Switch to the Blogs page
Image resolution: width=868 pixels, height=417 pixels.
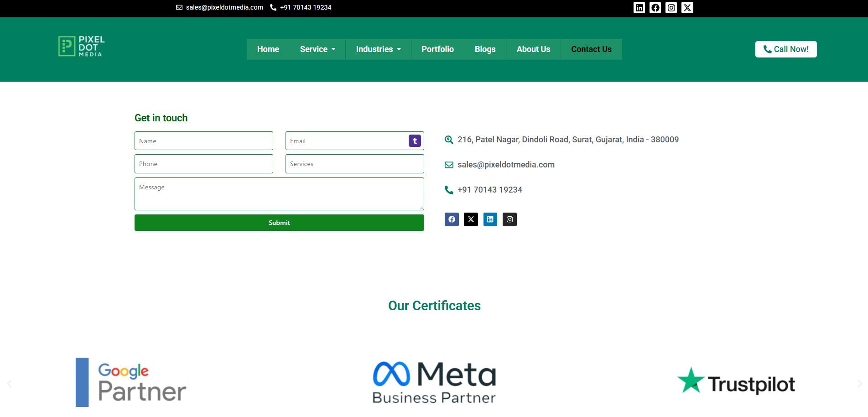pyautogui.click(x=485, y=49)
